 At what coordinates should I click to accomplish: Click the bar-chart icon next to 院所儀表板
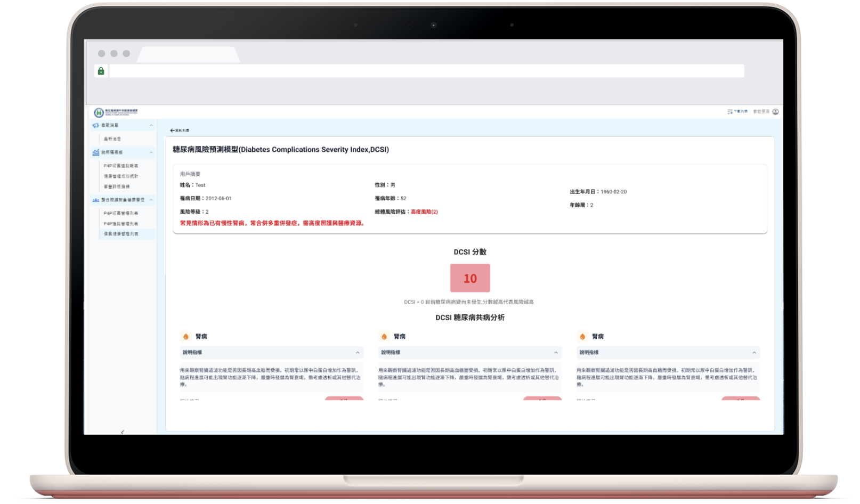tap(96, 152)
